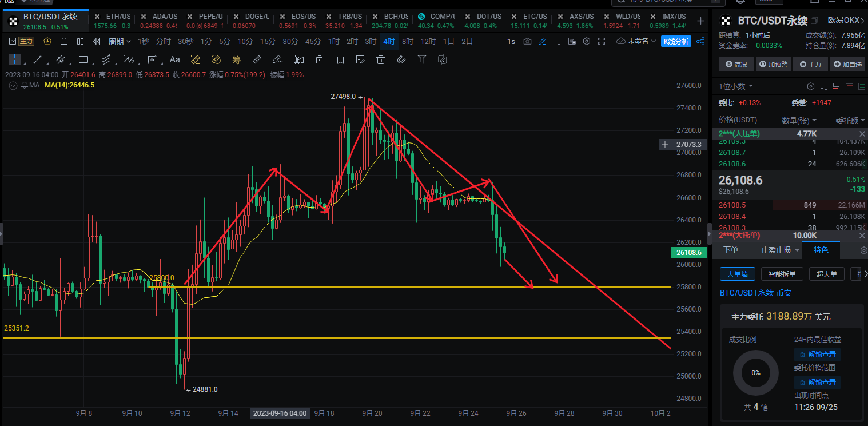The height and width of the screenshot is (426, 868).
Task: Choose the Aa text annotation tool
Action: pos(175,59)
